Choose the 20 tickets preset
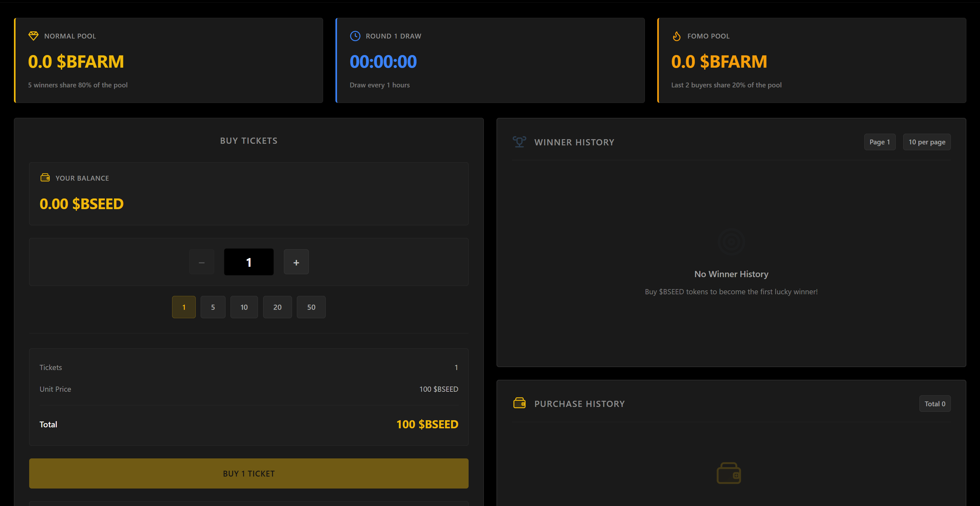 click(277, 307)
